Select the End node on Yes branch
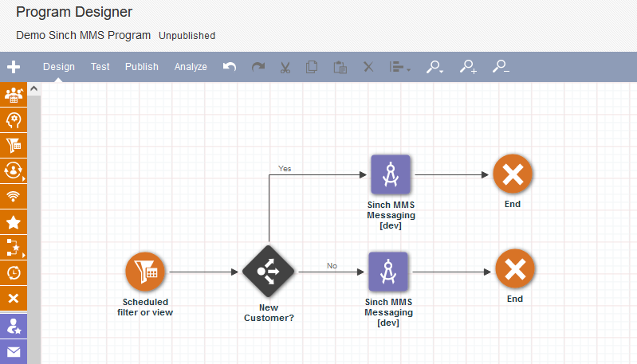Image resolution: width=637 pixels, height=364 pixels. [x=513, y=174]
